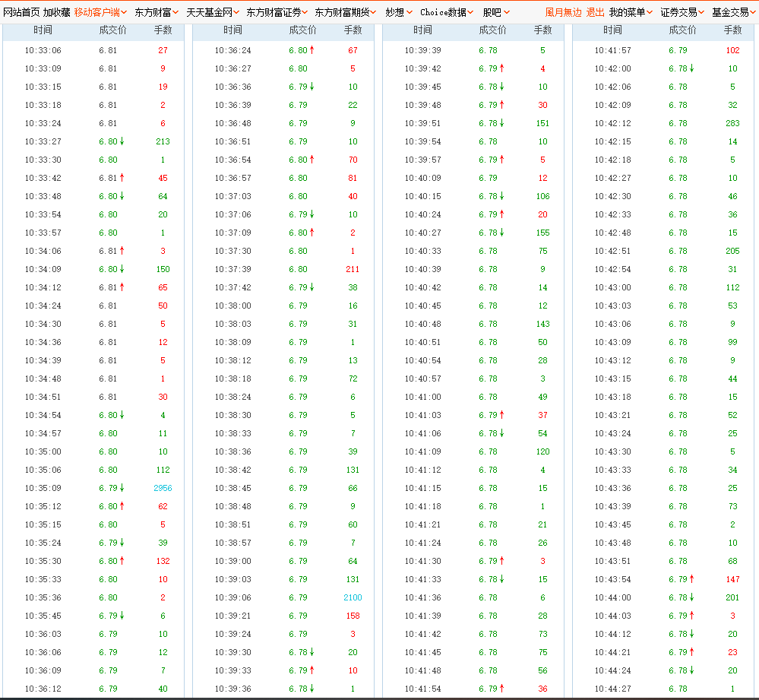This screenshot has width=759, height=700.
Task: Expand the Choice数据 dropdown
Action: (x=447, y=12)
